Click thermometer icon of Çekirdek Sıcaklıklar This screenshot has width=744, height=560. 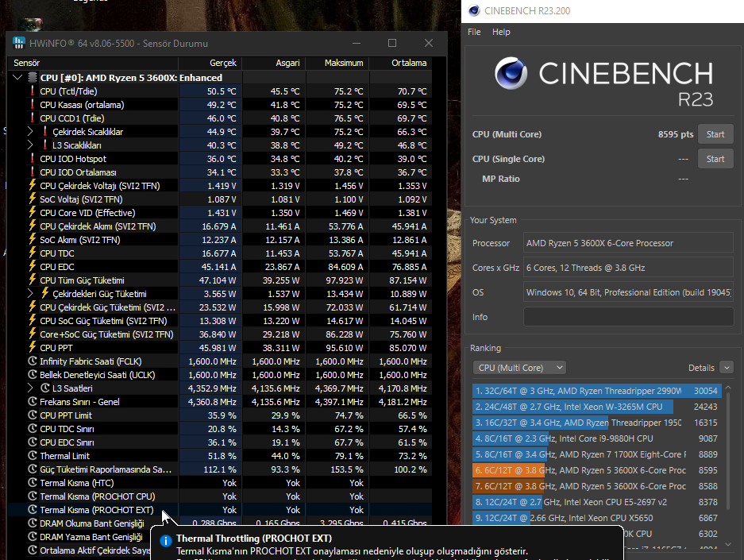point(45,131)
